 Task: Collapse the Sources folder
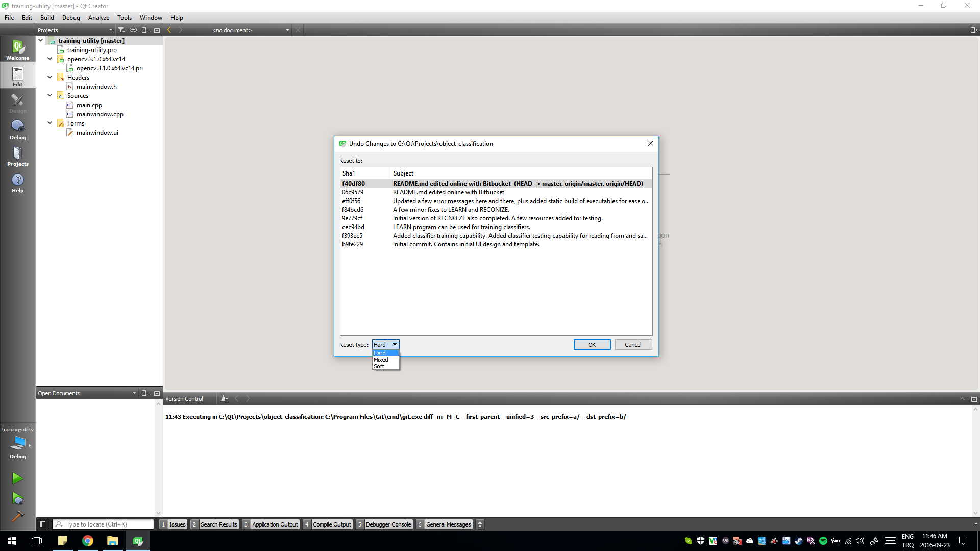[x=50, y=95]
